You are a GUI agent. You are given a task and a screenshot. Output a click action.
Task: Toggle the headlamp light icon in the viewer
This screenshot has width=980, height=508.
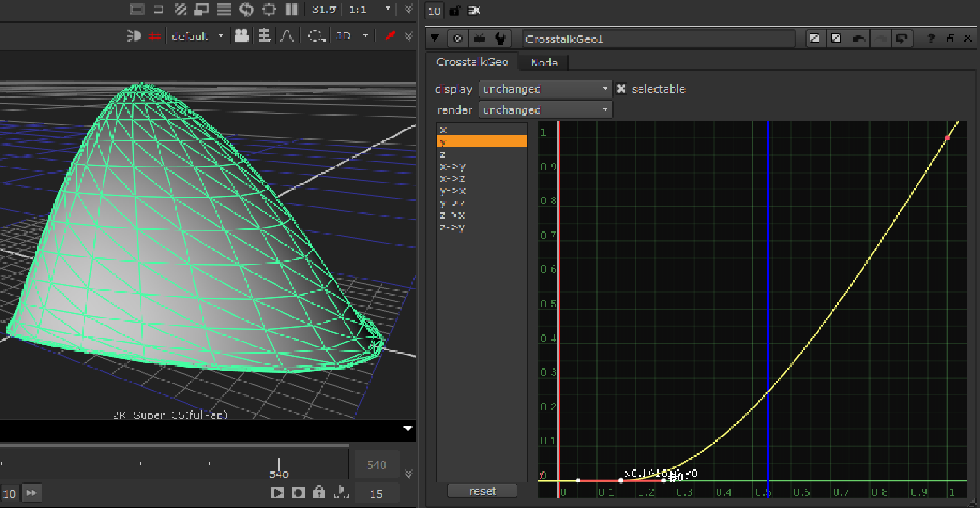(x=134, y=36)
